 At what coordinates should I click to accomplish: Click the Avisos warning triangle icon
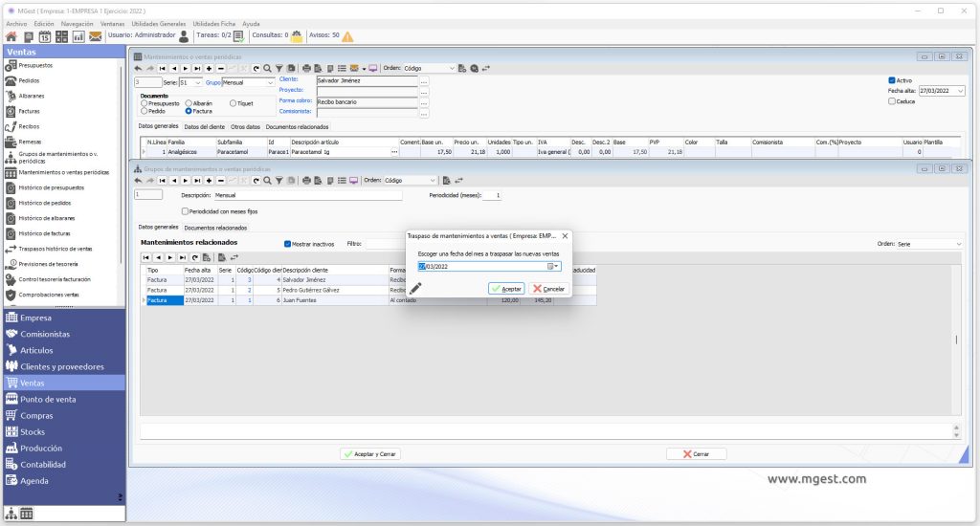tap(347, 36)
